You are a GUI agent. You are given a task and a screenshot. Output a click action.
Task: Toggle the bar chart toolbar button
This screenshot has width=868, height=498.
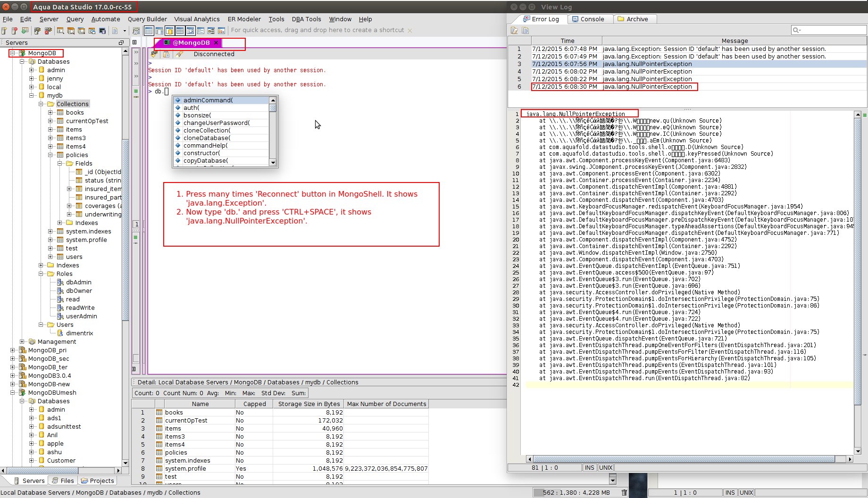tap(221, 31)
